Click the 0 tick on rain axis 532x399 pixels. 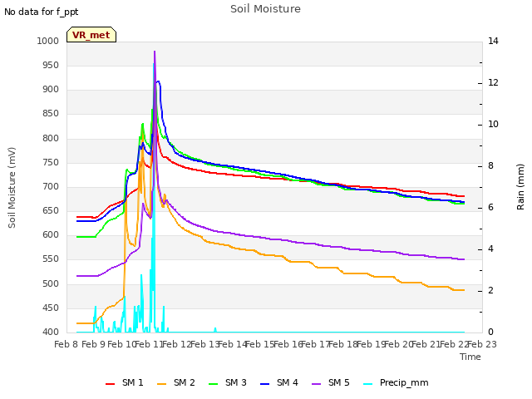point(490,332)
